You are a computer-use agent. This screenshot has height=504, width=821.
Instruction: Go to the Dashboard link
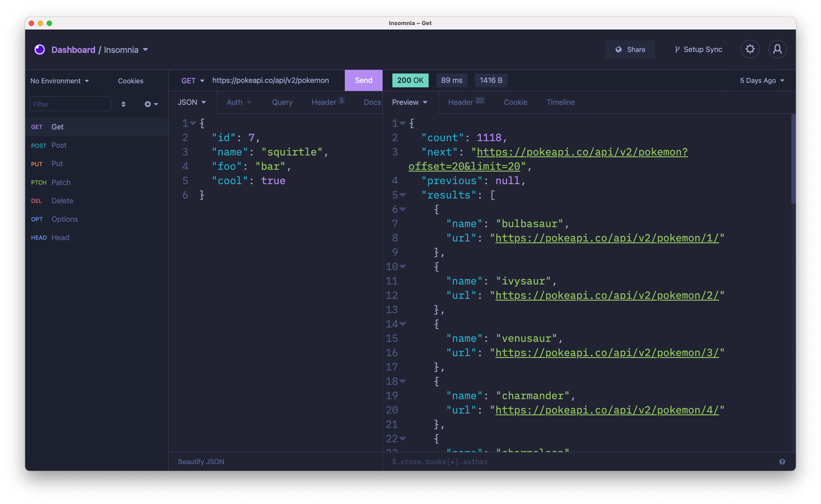pyautogui.click(x=73, y=50)
